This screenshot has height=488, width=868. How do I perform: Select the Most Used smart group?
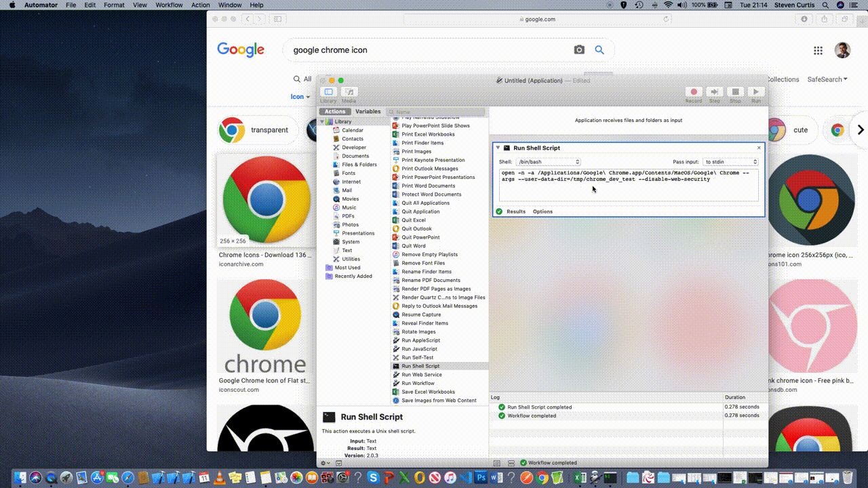click(x=347, y=268)
